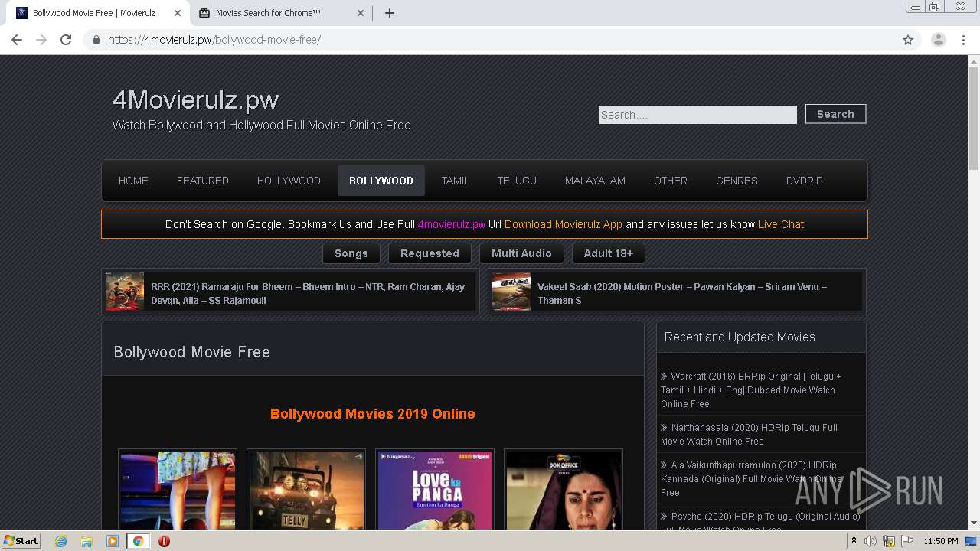Click the Adult 18+ button

[609, 253]
